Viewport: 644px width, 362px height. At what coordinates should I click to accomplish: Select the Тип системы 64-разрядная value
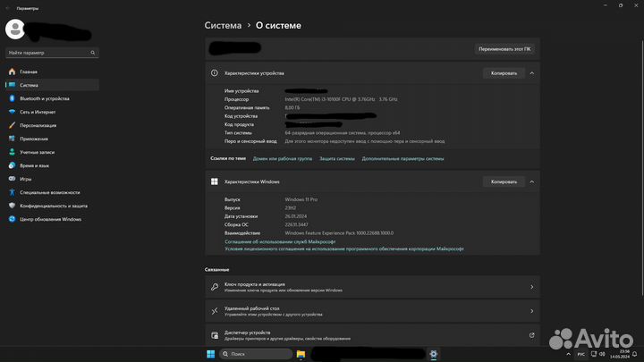coord(342,132)
